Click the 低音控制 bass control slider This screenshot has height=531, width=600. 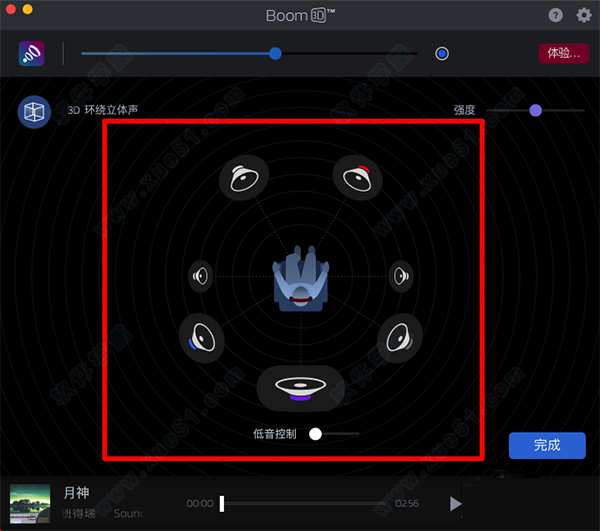click(x=316, y=434)
